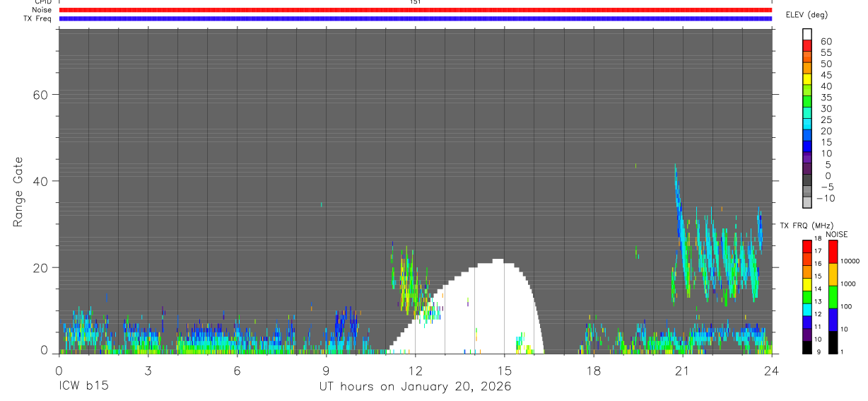Click the x-axis tick label '24'

pos(771,371)
